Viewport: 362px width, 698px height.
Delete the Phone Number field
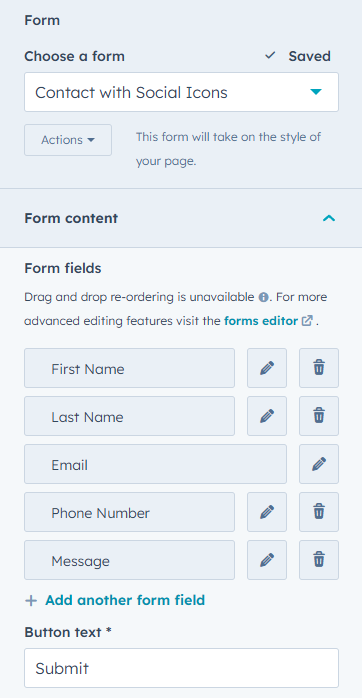coord(319,512)
